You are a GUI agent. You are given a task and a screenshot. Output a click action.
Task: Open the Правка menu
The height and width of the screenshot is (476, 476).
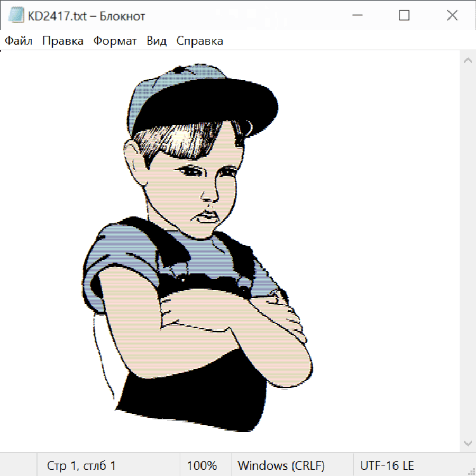(62, 41)
